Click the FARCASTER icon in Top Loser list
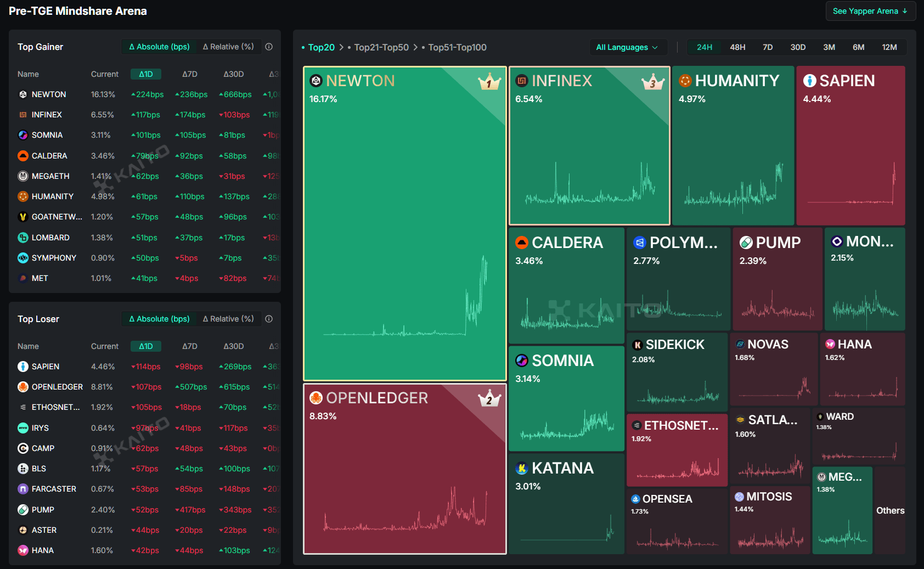The height and width of the screenshot is (569, 924). pyautogui.click(x=23, y=489)
